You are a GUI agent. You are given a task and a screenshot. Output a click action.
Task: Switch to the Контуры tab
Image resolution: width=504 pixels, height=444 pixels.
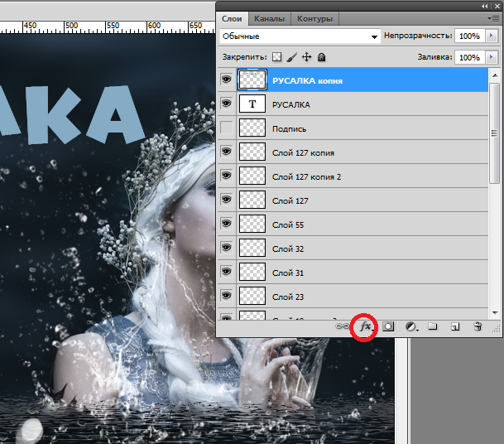pyautogui.click(x=314, y=18)
